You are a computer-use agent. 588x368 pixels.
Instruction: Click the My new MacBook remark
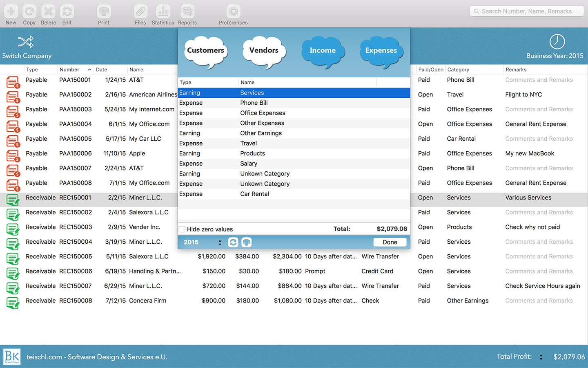pos(530,153)
